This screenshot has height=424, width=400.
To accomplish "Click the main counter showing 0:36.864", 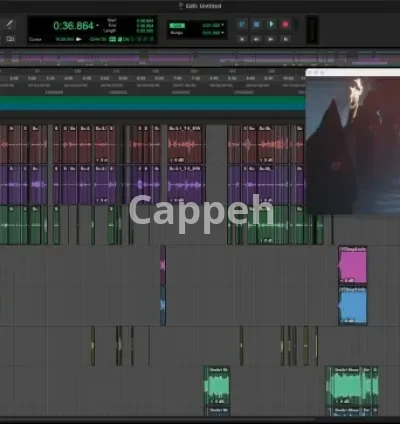I will tap(74, 26).
